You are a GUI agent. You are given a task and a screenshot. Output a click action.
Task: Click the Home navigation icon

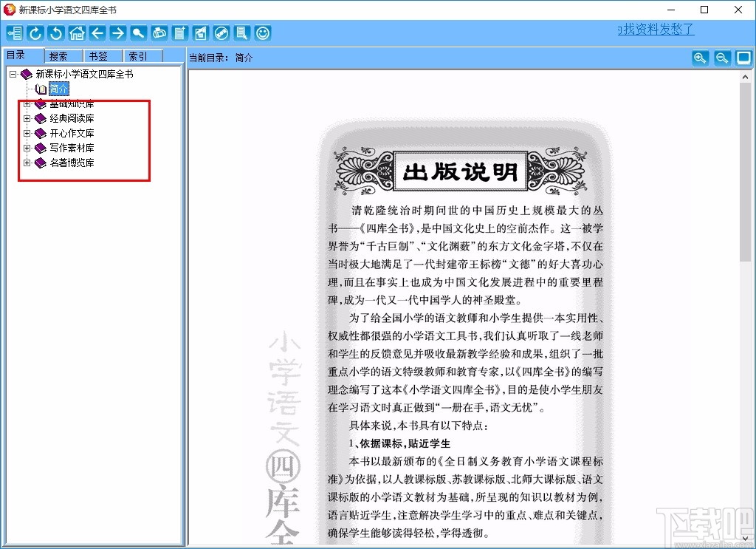point(77,33)
